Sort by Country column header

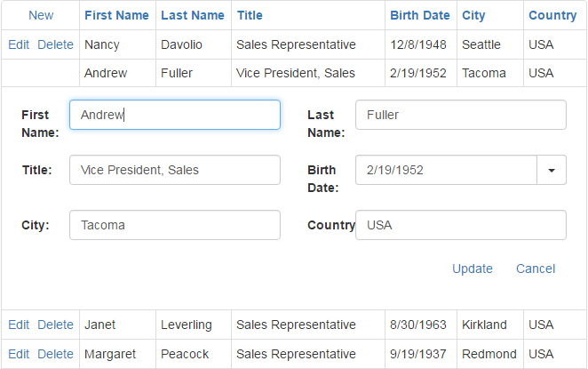[x=552, y=15]
